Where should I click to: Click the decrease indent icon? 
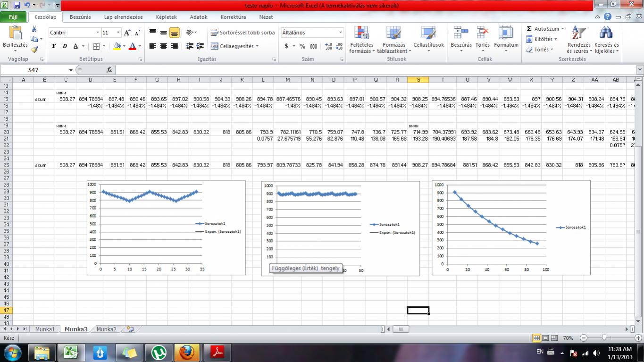click(190, 46)
